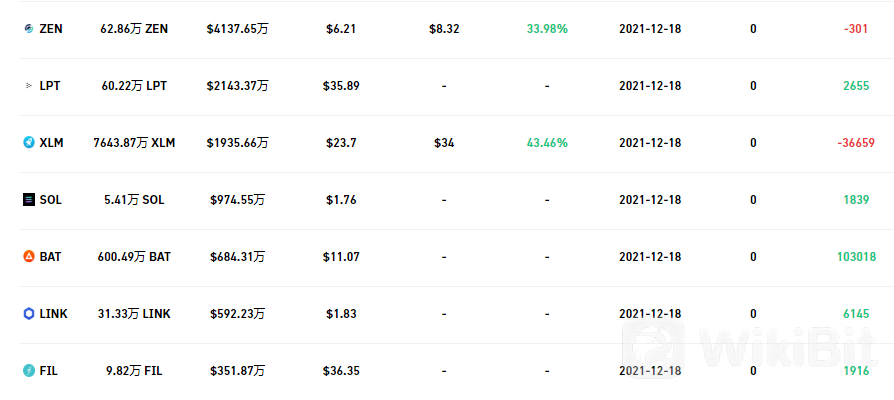Screen dimensions: 894x400
Task: Click the LPT coin icon
Action: coord(29,86)
